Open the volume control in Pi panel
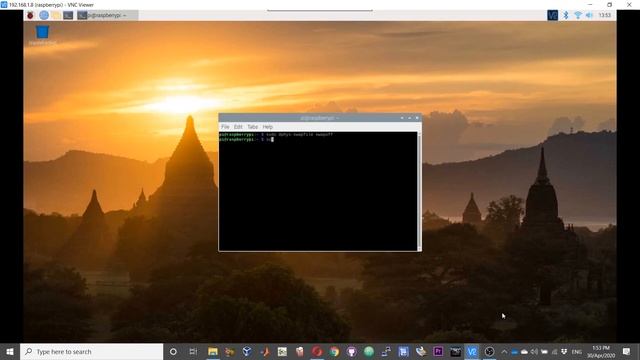640x360 pixels. tap(589, 16)
